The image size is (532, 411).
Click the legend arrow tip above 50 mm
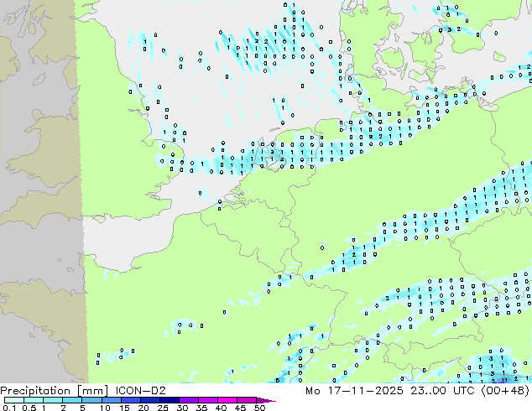point(266,400)
